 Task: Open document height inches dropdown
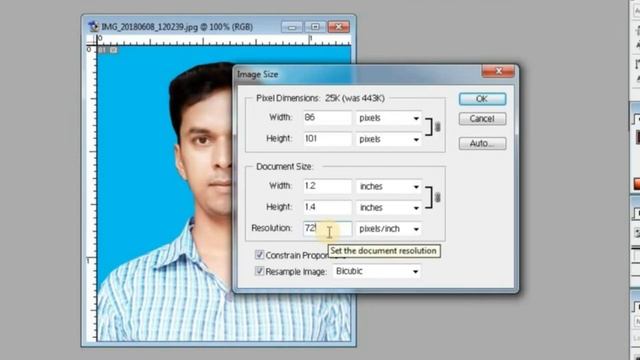pyautogui.click(x=389, y=208)
